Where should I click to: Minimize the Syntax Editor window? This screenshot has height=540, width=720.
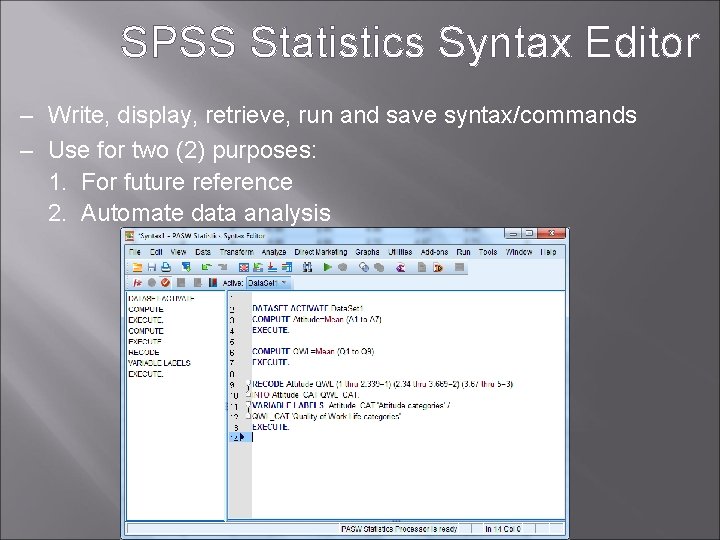tap(513, 234)
